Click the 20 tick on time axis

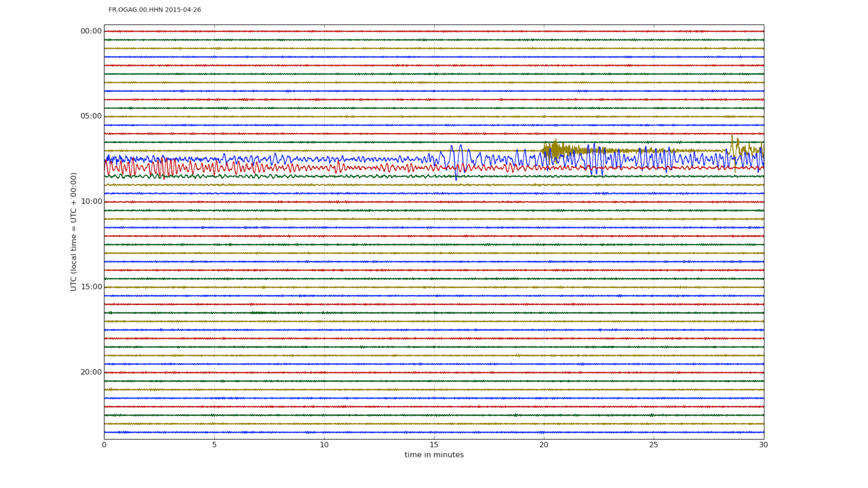click(544, 445)
